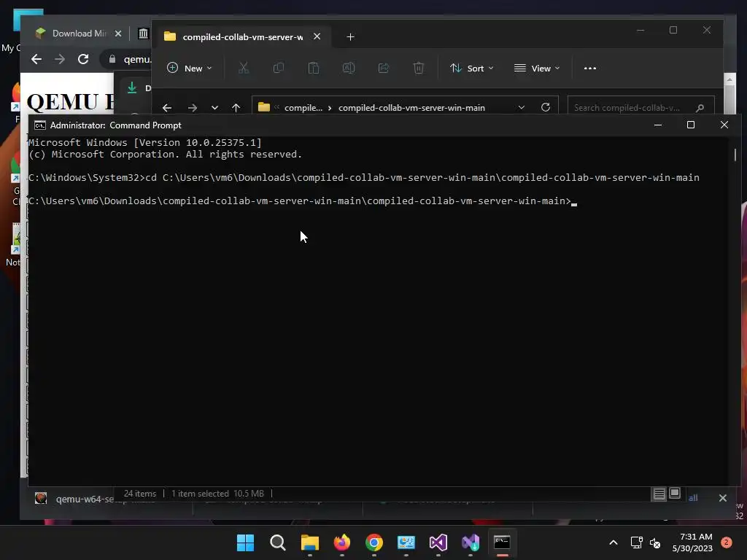The width and height of the screenshot is (747, 560).
Task: Open the Sort dropdown in File Explorer
Action: click(x=472, y=68)
